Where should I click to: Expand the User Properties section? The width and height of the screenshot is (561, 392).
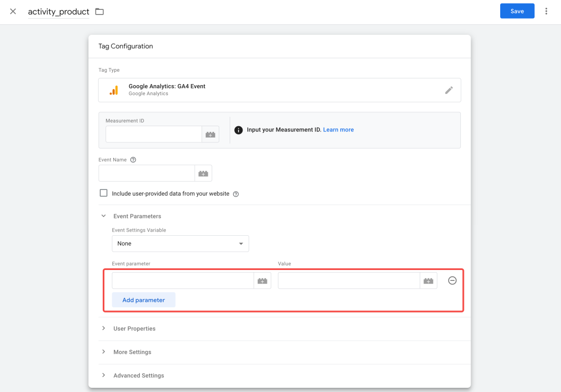pos(103,328)
